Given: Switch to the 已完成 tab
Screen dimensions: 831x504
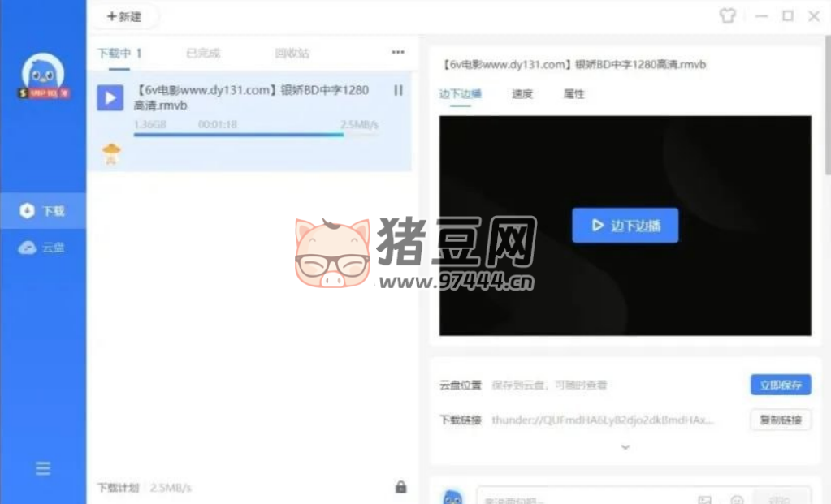Looking at the screenshot, I should (x=203, y=54).
